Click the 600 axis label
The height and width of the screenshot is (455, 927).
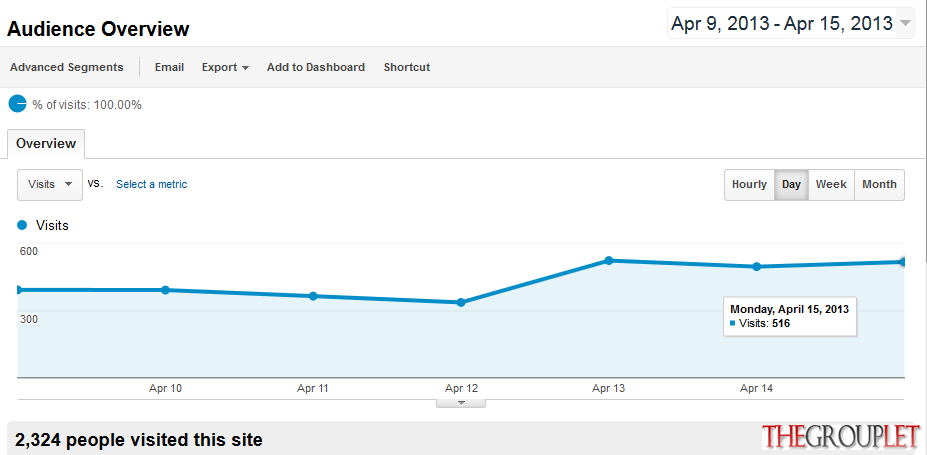29,251
